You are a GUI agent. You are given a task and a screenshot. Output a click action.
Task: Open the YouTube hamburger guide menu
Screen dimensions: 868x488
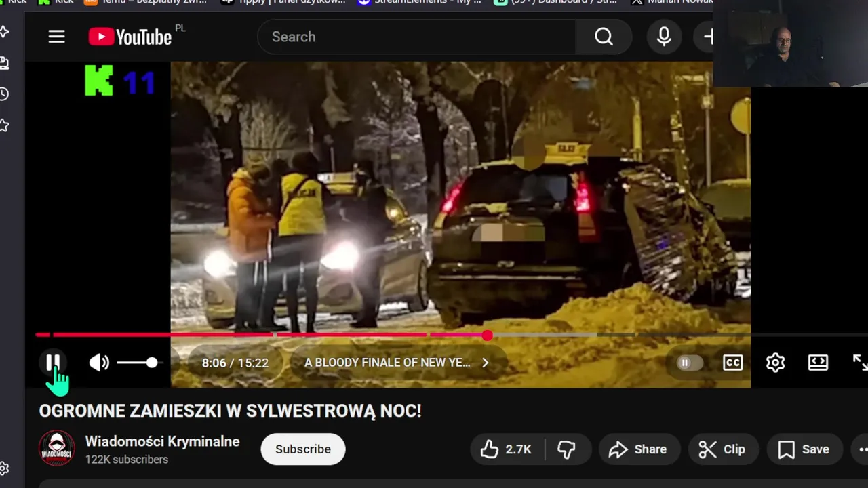click(56, 37)
